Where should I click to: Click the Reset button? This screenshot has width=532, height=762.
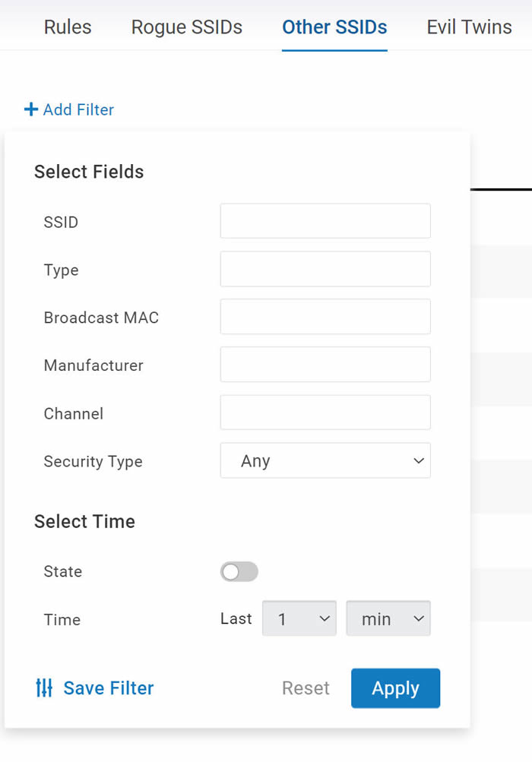[306, 688]
